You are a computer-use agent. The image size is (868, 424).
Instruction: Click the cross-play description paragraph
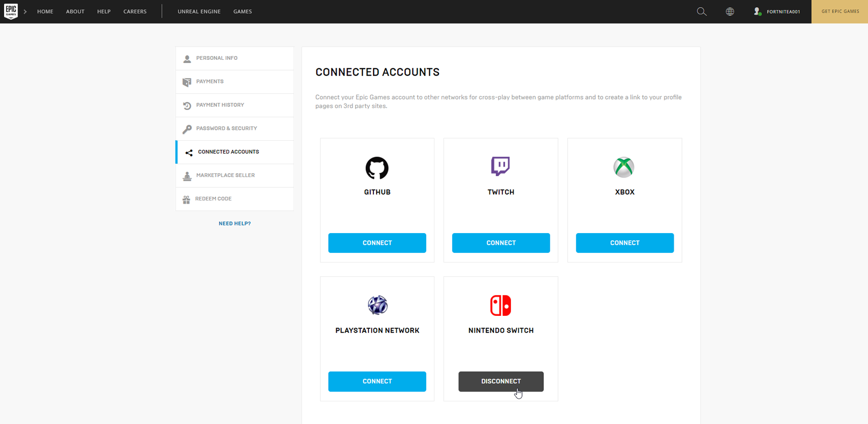click(498, 101)
